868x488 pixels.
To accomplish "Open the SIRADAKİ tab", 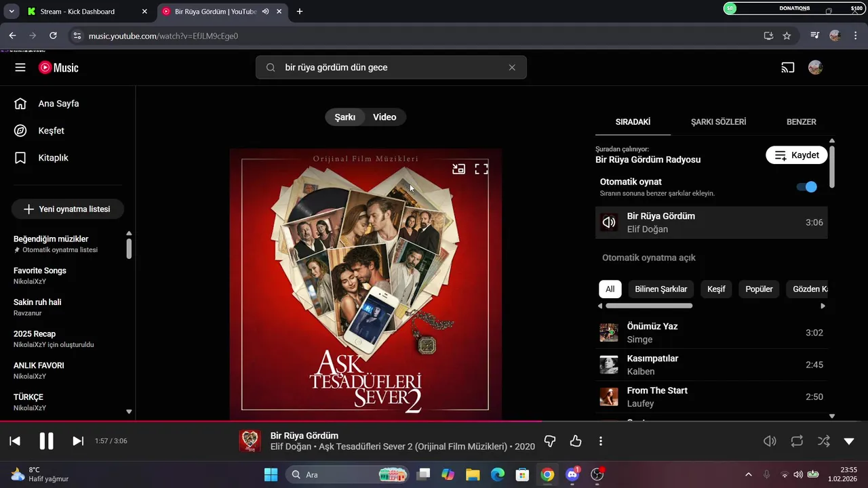I will tap(633, 122).
